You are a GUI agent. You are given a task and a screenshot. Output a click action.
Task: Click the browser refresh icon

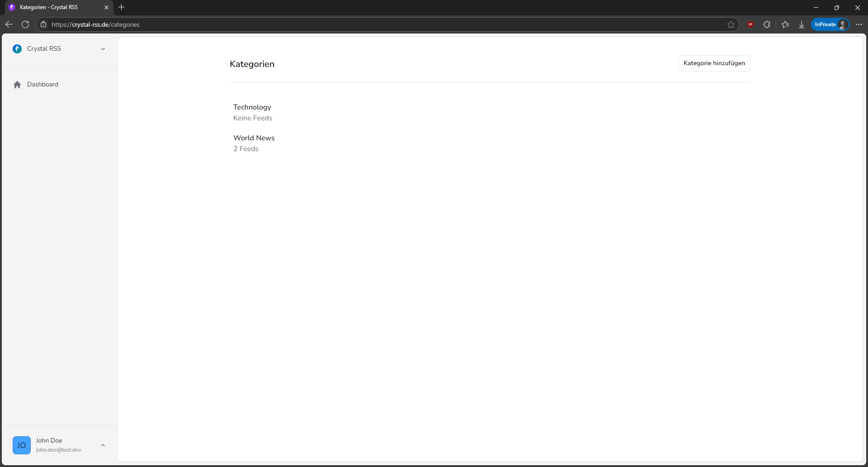tap(25, 24)
